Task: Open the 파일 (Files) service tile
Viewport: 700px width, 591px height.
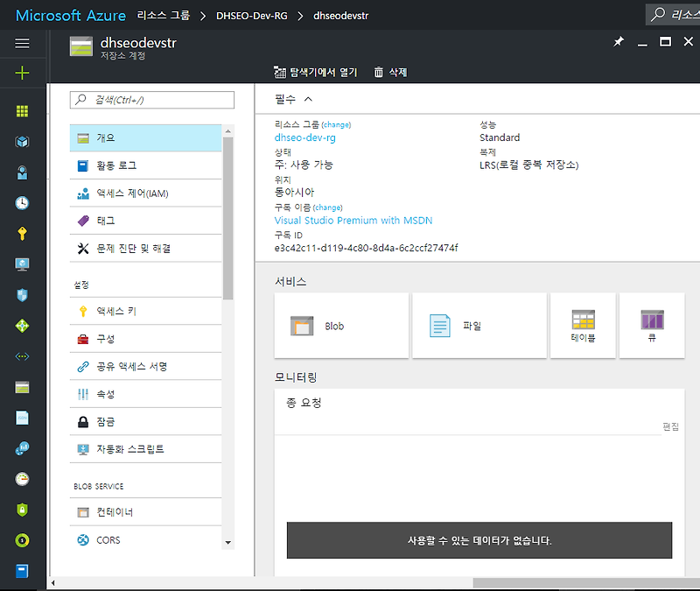Action: pyautogui.click(x=479, y=326)
